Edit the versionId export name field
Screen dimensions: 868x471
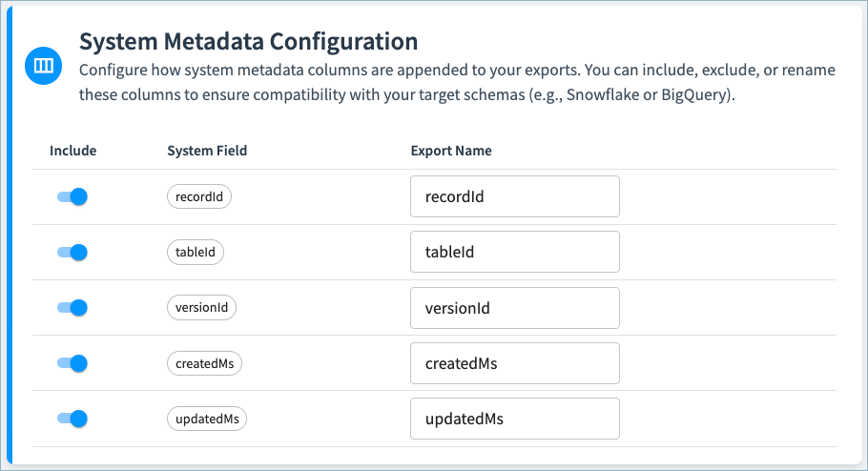pos(514,308)
